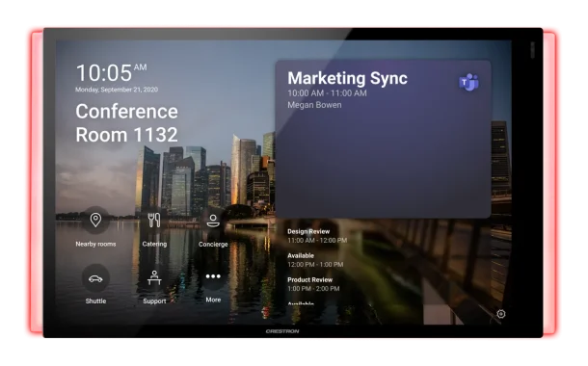588x366 pixels.
Task: Open the settings gear icon
Action: coord(501,314)
